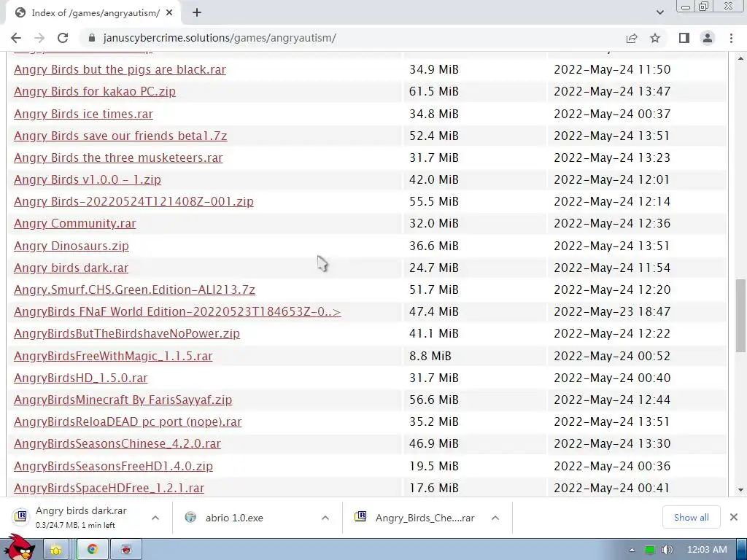
Task: Download Angry Community.rar
Action: tap(75, 224)
